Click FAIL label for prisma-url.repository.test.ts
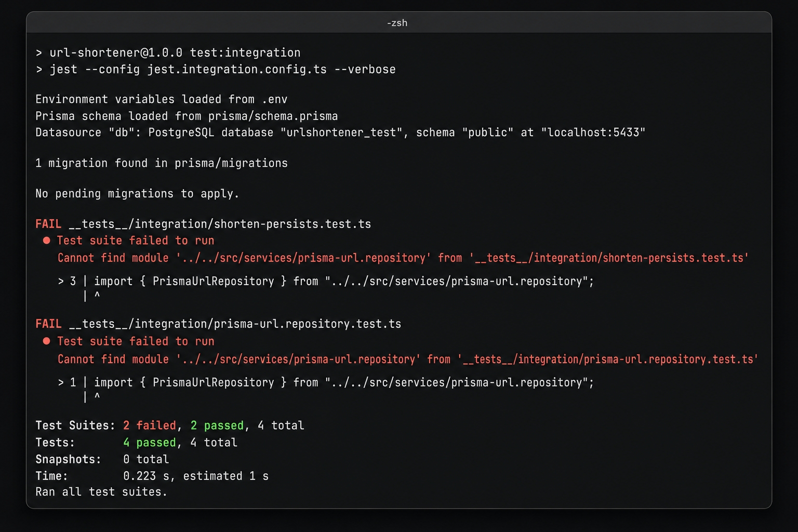The height and width of the screenshot is (532, 798). (48, 324)
